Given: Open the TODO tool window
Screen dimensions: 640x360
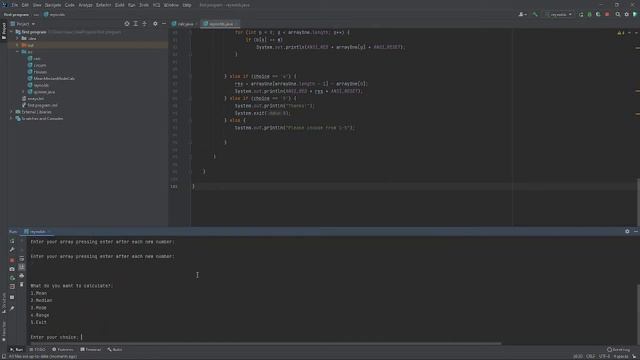Looking at the screenshot, I should pos(38,350).
